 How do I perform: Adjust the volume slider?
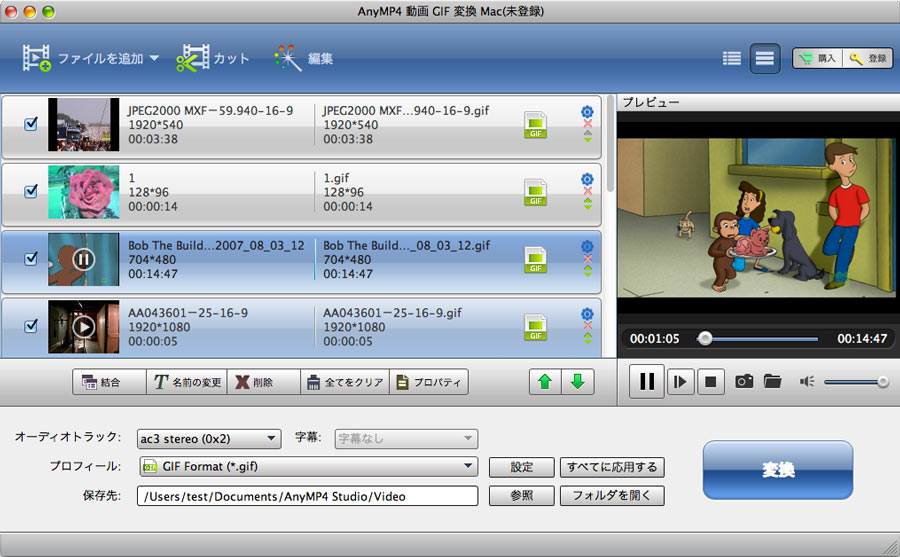point(856,381)
